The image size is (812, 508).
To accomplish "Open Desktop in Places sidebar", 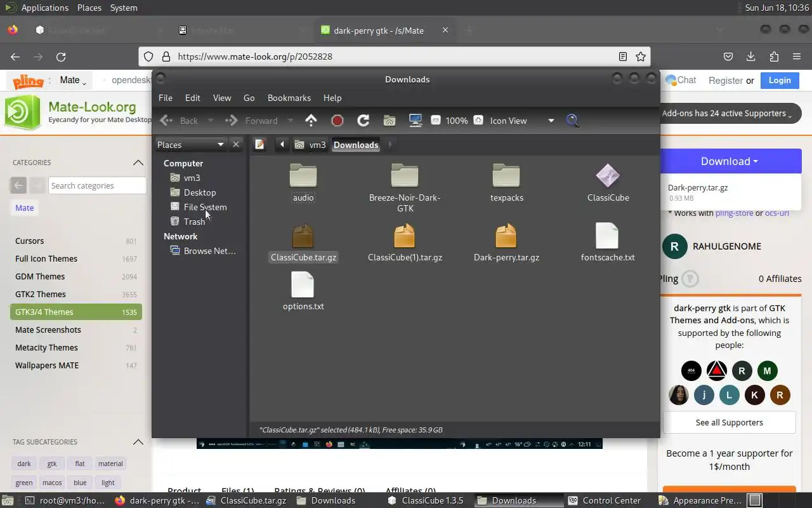I will (199, 192).
